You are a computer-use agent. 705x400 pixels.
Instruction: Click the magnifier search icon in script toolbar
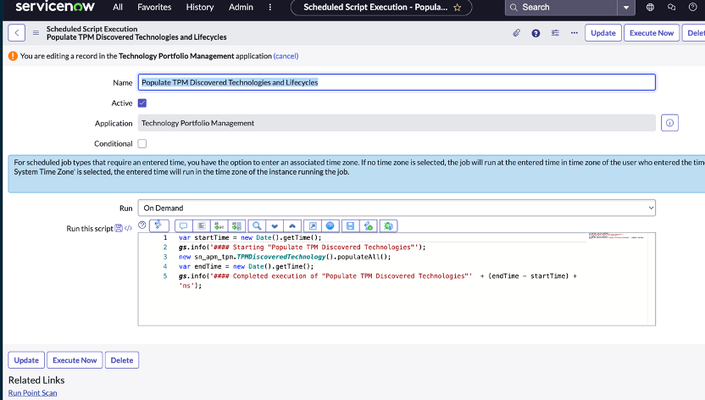(x=257, y=226)
